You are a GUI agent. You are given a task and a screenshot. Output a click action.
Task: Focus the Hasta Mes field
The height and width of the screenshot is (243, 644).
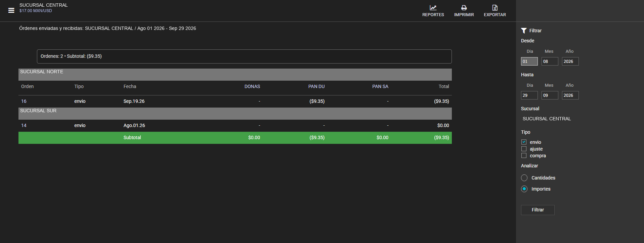click(550, 95)
